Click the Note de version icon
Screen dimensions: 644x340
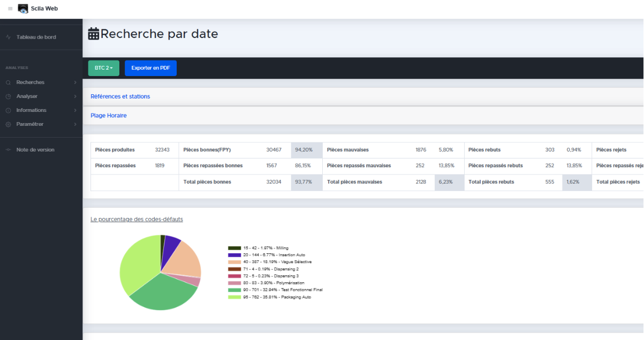(x=8, y=150)
